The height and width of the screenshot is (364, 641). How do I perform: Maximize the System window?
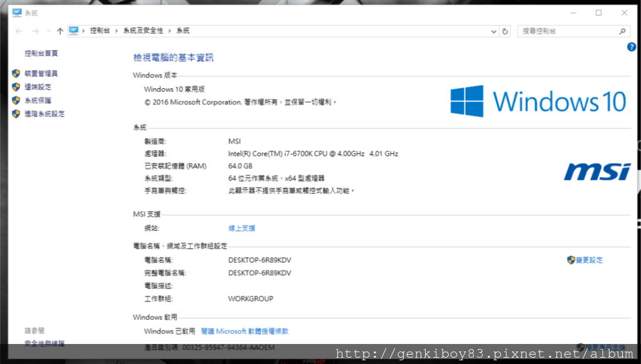coord(598,13)
